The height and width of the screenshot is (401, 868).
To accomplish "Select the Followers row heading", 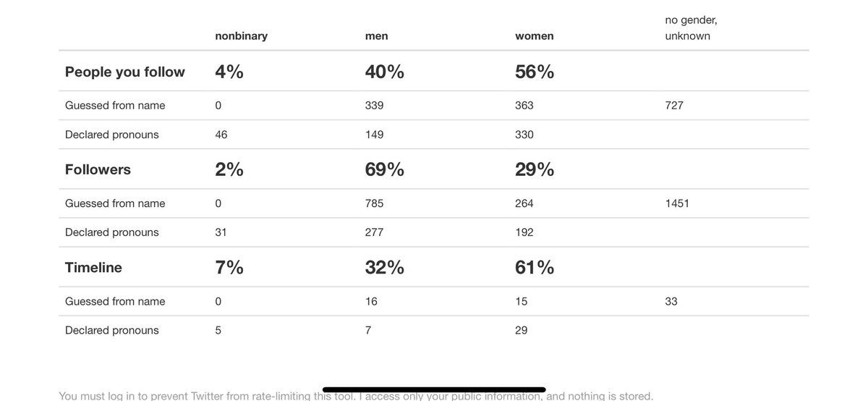I will pos(98,169).
